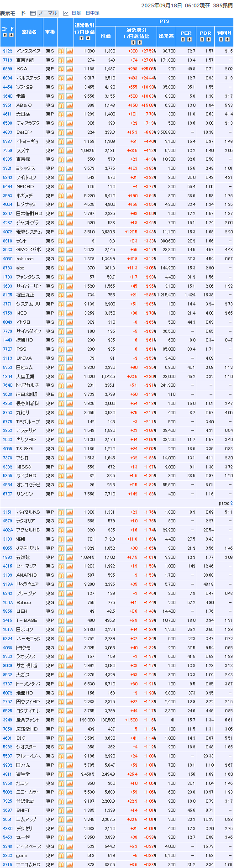Open the book icon for バイタルKS row

pyautogui.click(x=61, y=512)
